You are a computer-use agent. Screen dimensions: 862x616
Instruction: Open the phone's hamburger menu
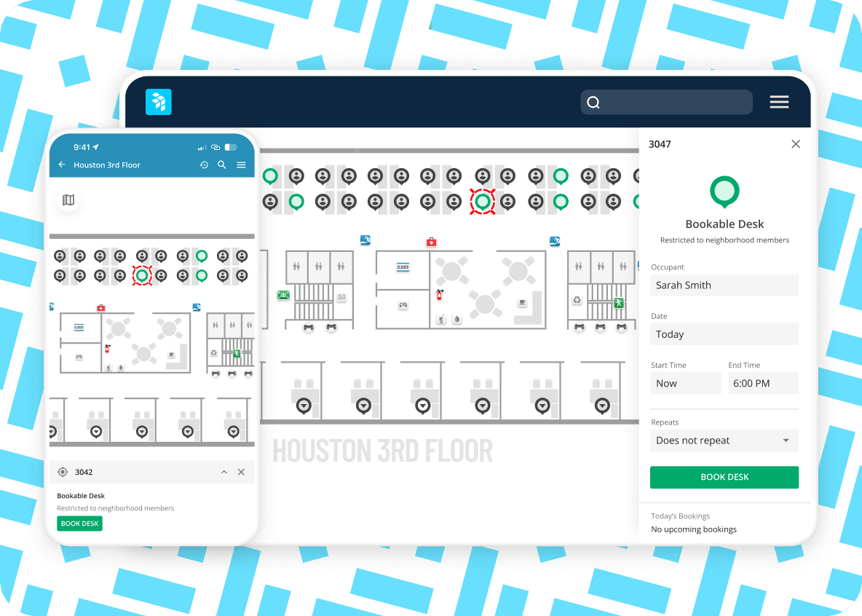tap(241, 165)
